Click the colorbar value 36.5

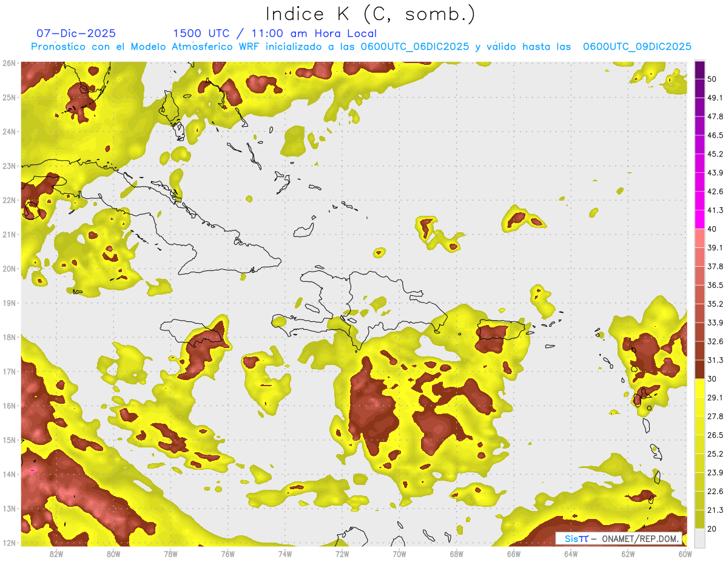[x=715, y=285]
